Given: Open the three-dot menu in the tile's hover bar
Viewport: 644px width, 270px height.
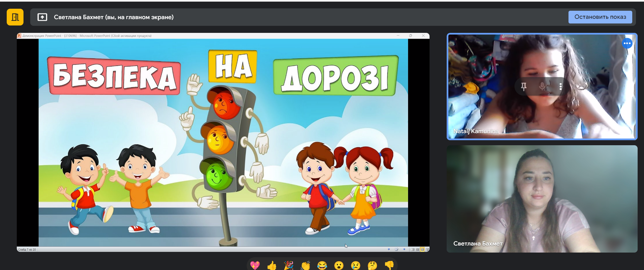Looking at the screenshot, I should coord(560,87).
